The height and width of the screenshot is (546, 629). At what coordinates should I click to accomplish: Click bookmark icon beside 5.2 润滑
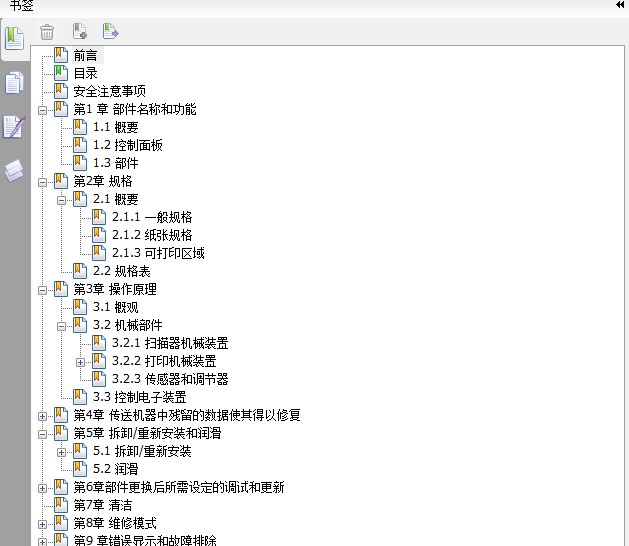(80, 469)
